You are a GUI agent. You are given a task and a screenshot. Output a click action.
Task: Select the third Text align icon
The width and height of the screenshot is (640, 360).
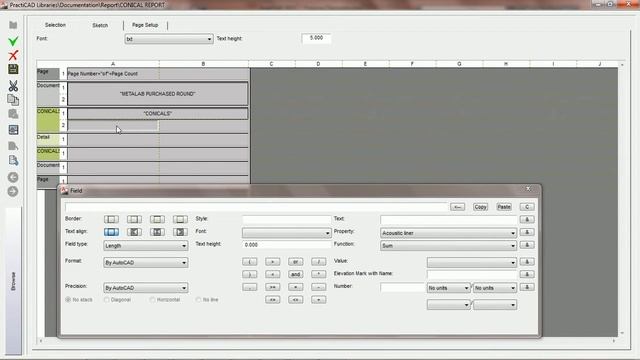[x=157, y=232]
